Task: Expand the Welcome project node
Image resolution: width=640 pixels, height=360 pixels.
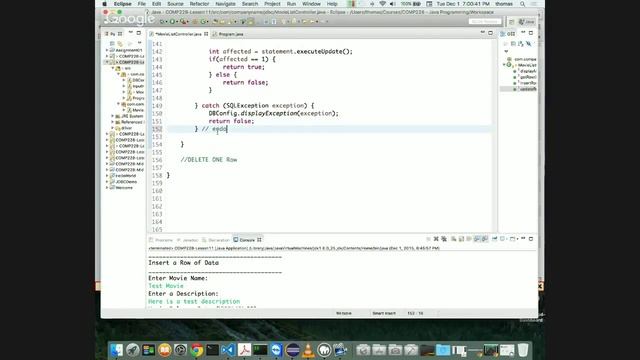Action: (107, 188)
